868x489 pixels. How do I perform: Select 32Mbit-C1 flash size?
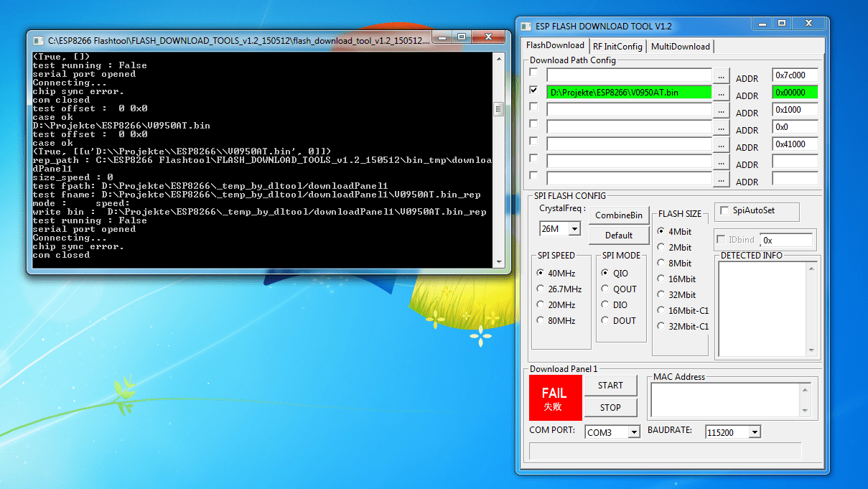coord(661,326)
